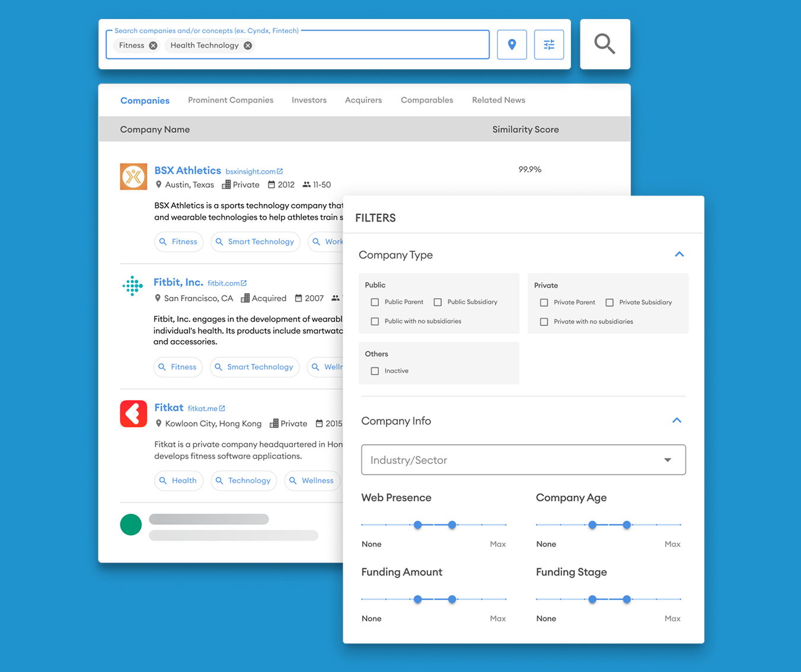Open the Acquirers tab
Image resolution: width=801 pixels, height=672 pixels.
(x=363, y=100)
